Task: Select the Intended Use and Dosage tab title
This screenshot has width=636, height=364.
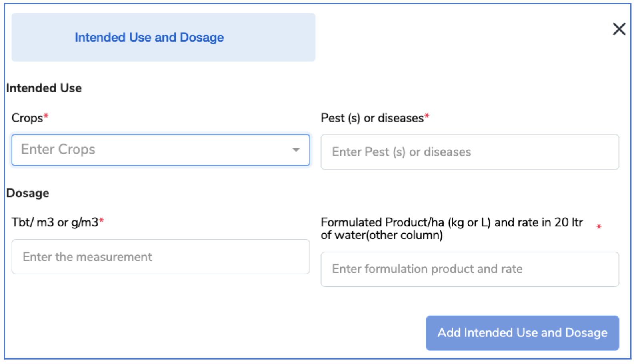Action: (149, 37)
